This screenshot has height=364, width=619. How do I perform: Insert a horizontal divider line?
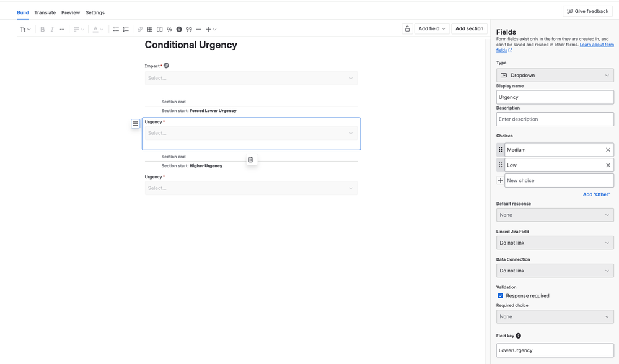pos(198,29)
